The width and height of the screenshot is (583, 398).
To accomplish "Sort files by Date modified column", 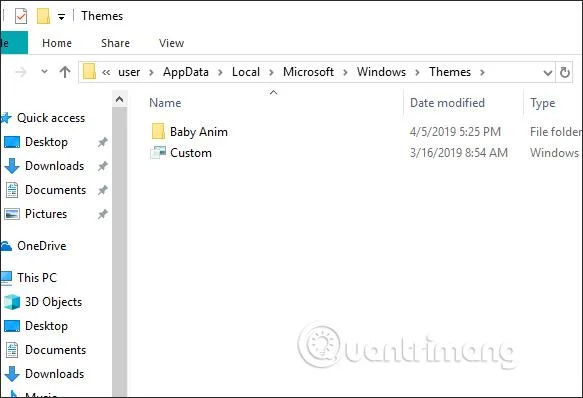I will 447,103.
